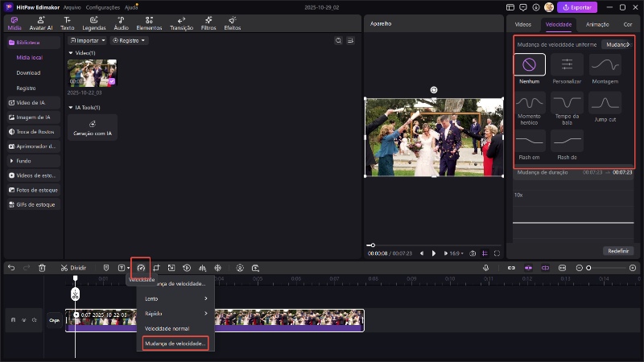The image size is (644, 362).
Task: Toggle track visibility eye icon
Action: pos(24,320)
